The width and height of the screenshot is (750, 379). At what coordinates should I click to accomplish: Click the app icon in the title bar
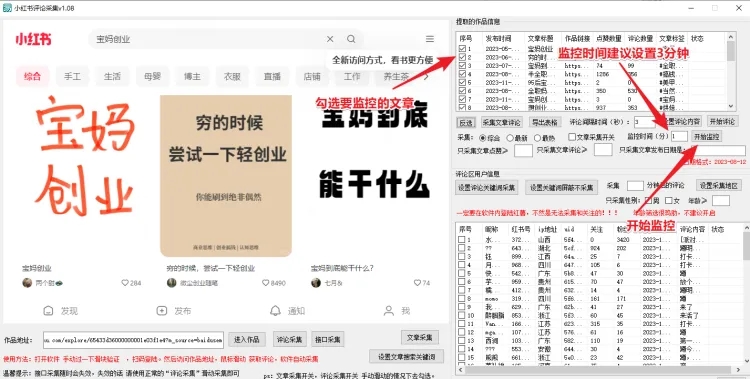[7, 8]
